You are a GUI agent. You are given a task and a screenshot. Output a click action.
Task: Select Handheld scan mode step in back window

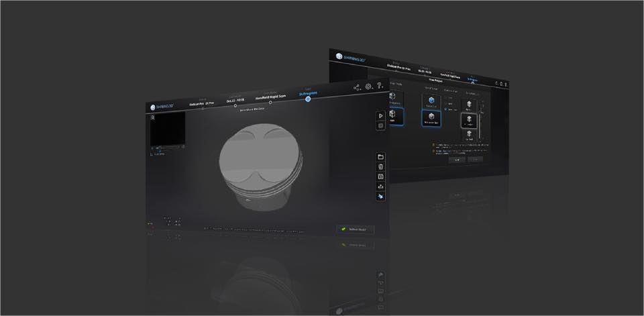450,76
